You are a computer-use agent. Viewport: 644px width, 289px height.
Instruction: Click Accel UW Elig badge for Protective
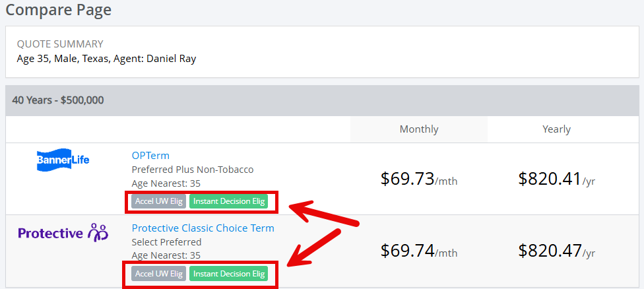point(158,274)
